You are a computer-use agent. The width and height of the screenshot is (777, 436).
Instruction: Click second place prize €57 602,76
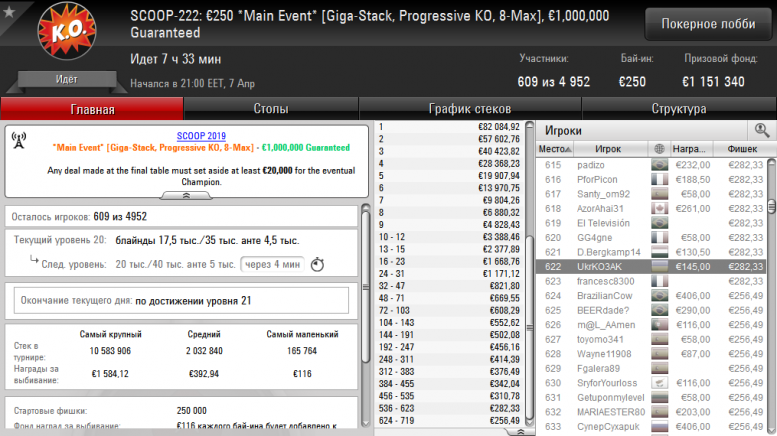[x=499, y=139]
